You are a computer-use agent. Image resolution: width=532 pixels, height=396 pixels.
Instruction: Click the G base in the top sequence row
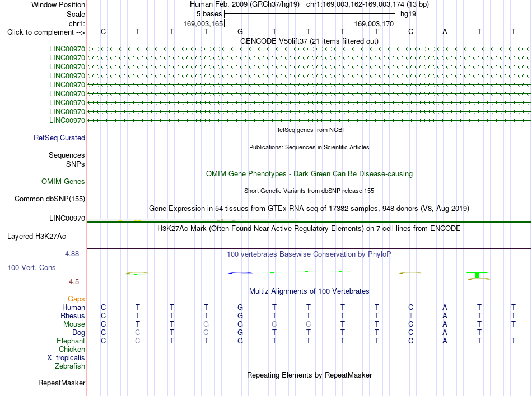[x=240, y=31]
